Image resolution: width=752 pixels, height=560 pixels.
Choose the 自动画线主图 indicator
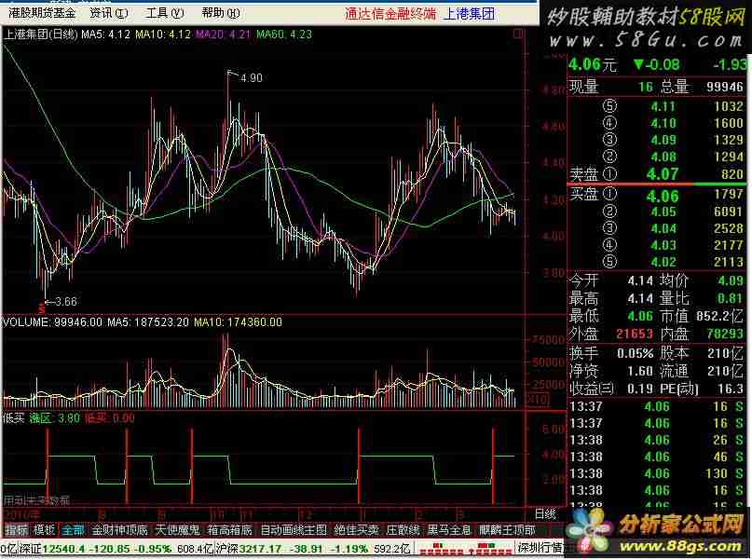[294, 530]
